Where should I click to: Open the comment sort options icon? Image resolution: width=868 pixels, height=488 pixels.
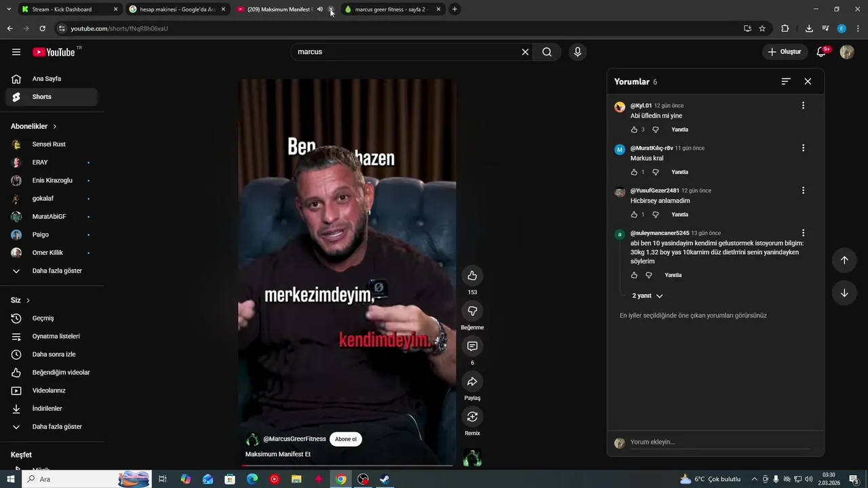click(x=786, y=81)
